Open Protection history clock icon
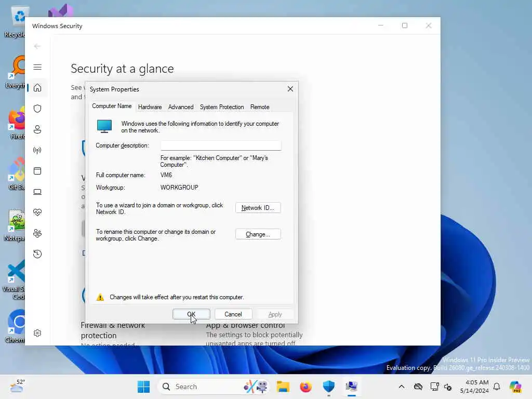 pyautogui.click(x=37, y=254)
